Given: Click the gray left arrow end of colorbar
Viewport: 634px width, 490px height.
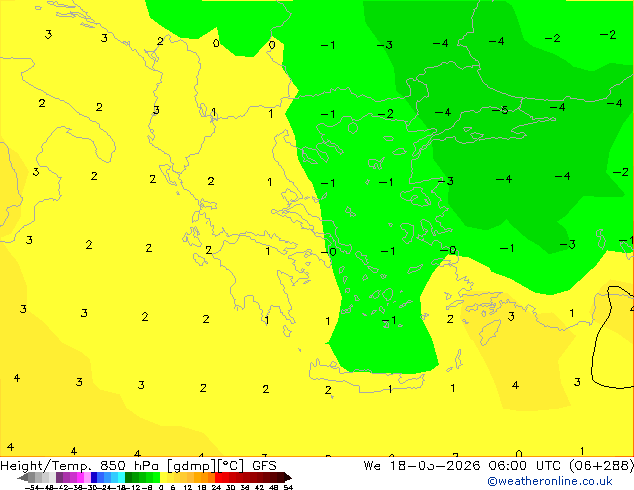Looking at the screenshot, I should click(23, 477).
